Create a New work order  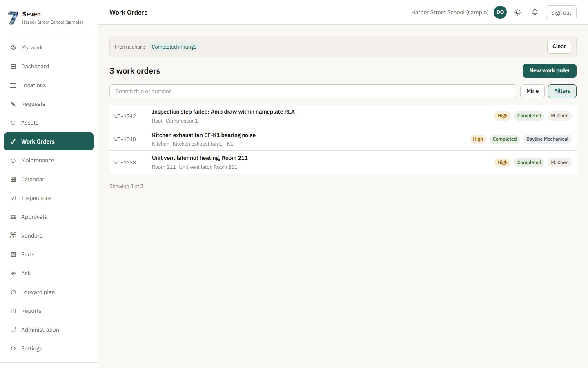point(550,71)
